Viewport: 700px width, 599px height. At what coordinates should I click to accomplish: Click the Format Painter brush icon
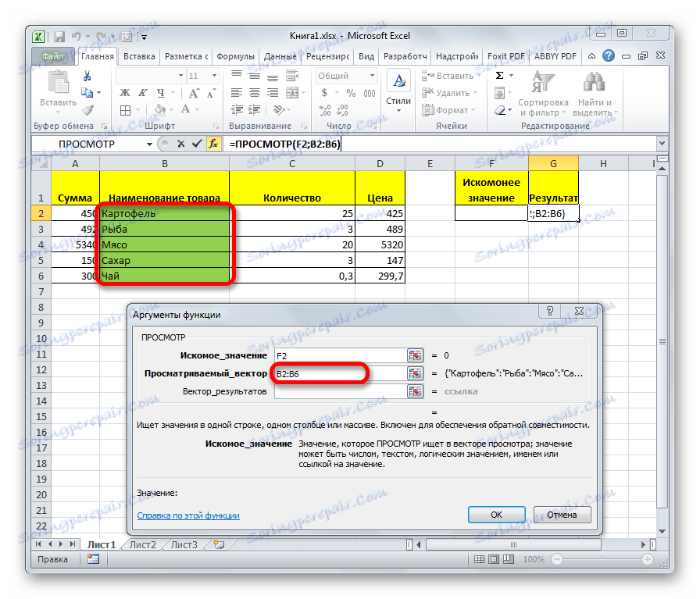[88, 110]
